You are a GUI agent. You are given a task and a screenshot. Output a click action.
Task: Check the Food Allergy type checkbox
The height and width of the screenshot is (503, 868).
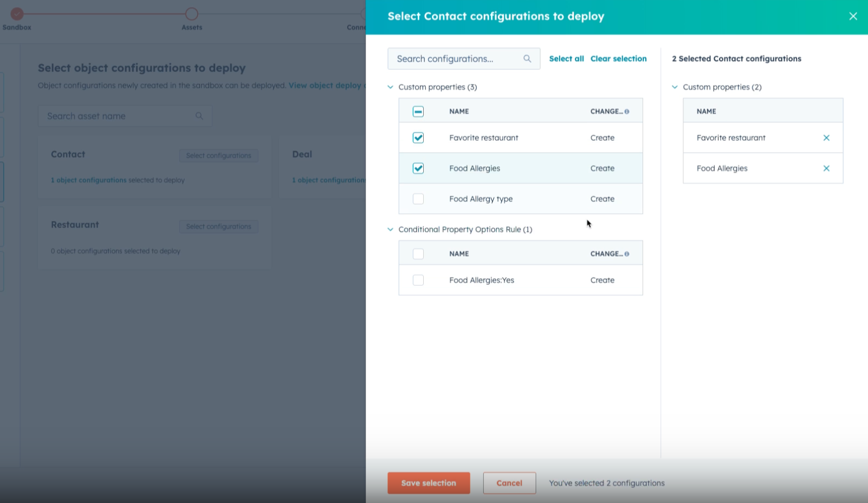click(418, 199)
